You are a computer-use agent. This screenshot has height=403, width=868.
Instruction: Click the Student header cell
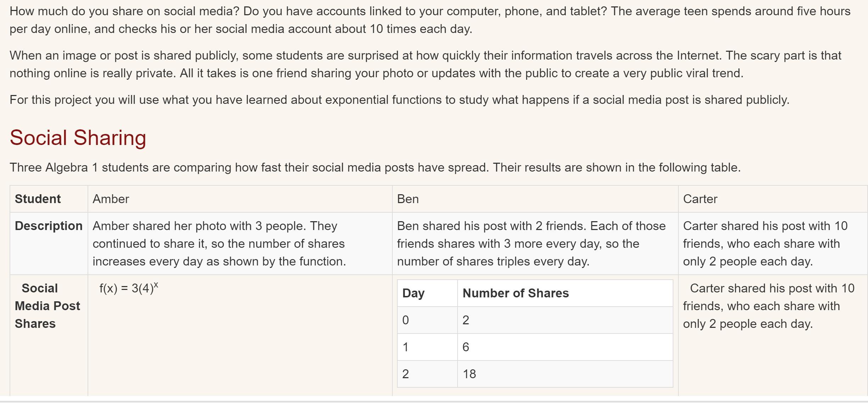(x=38, y=199)
